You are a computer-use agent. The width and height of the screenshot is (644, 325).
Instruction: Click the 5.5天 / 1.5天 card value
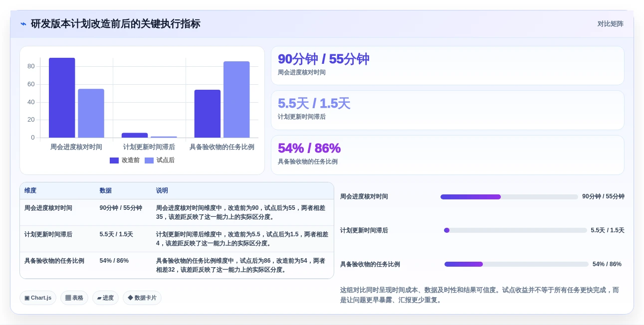click(x=314, y=103)
